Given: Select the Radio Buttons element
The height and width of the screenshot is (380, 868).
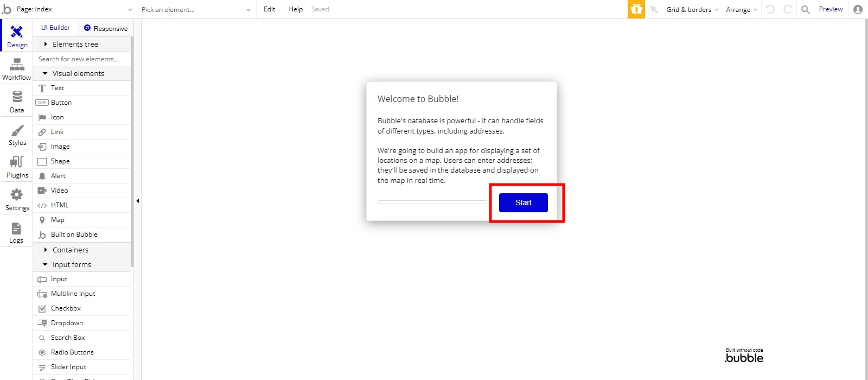Looking at the screenshot, I should (x=72, y=352).
